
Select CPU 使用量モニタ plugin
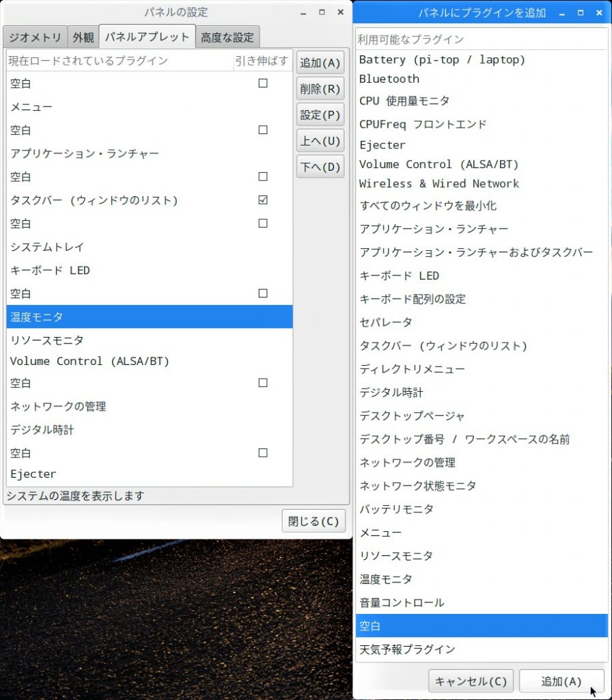(x=404, y=101)
